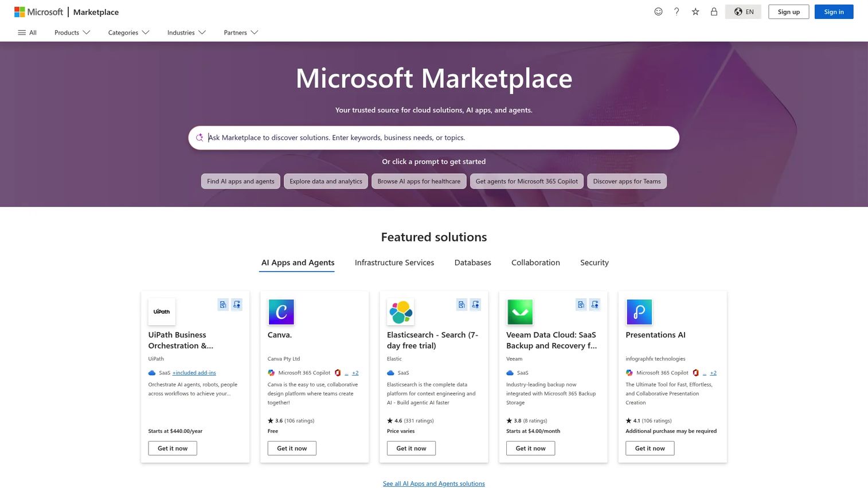868x488 pixels.
Task: Click the Elasticsearch logo
Action: click(x=400, y=312)
